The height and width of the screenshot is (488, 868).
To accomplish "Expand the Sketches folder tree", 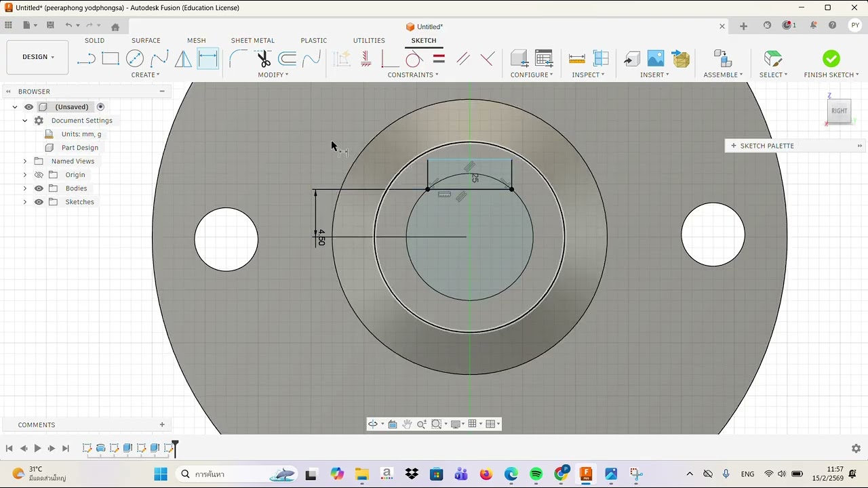I will coord(25,202).
